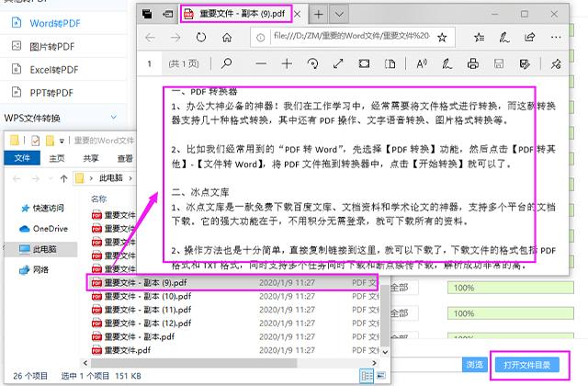Click the Explorer horizontal scrollbar

pyautogui.click(x=194, y=363)
